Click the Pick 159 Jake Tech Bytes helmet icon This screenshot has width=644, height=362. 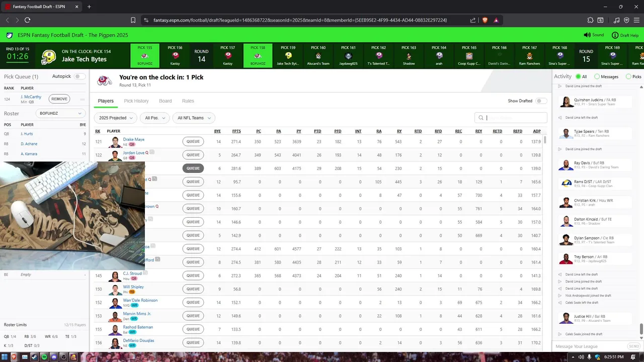pyautogui.click(x=288, y=56)
